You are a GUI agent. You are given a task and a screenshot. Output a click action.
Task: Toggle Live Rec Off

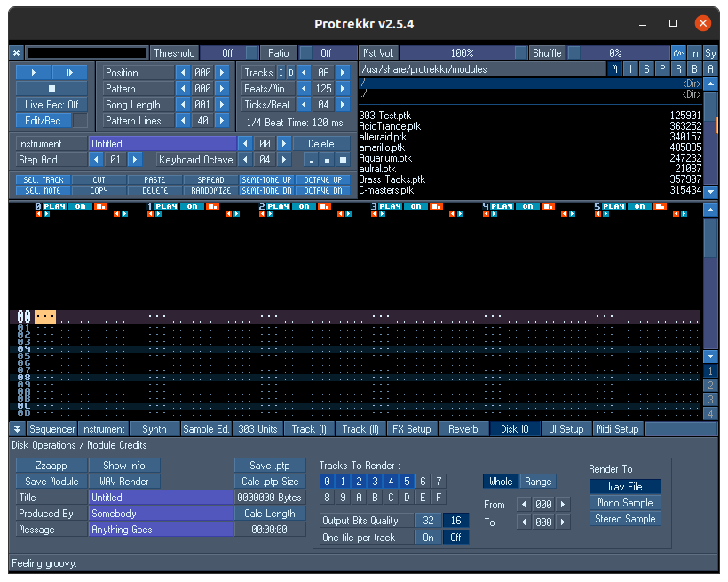point(51,105)
